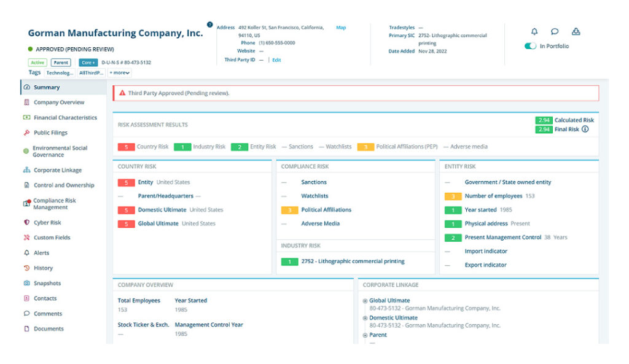This screenshot has height=364, width=629.
Task: Click the Political Affiliations (PEP) score 3 badge
Action: click(x=365, y=147)
